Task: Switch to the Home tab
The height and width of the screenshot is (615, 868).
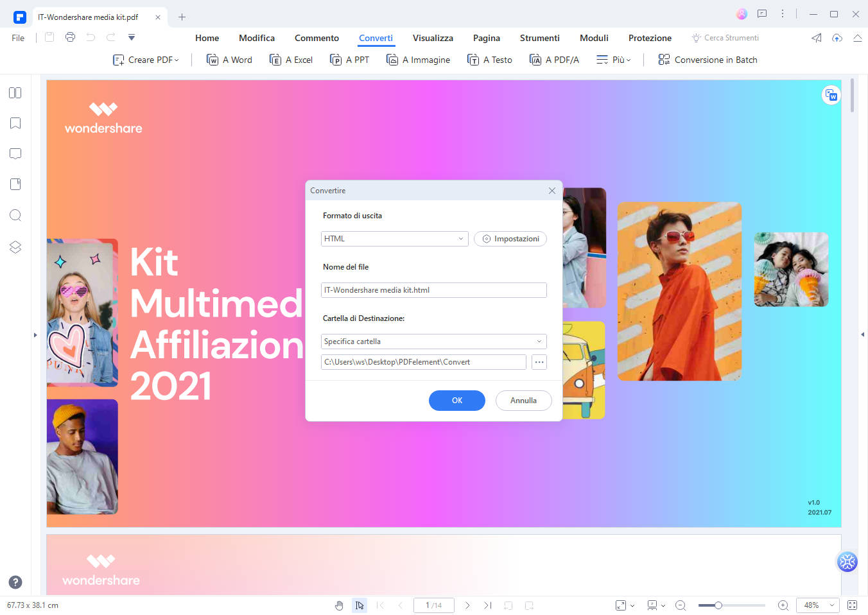Action: 207,38
